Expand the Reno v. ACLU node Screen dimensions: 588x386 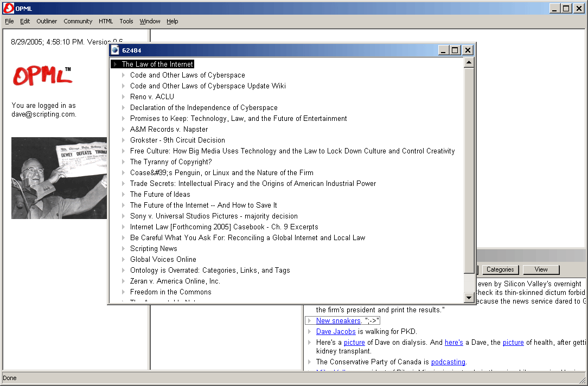click(124, 97)
